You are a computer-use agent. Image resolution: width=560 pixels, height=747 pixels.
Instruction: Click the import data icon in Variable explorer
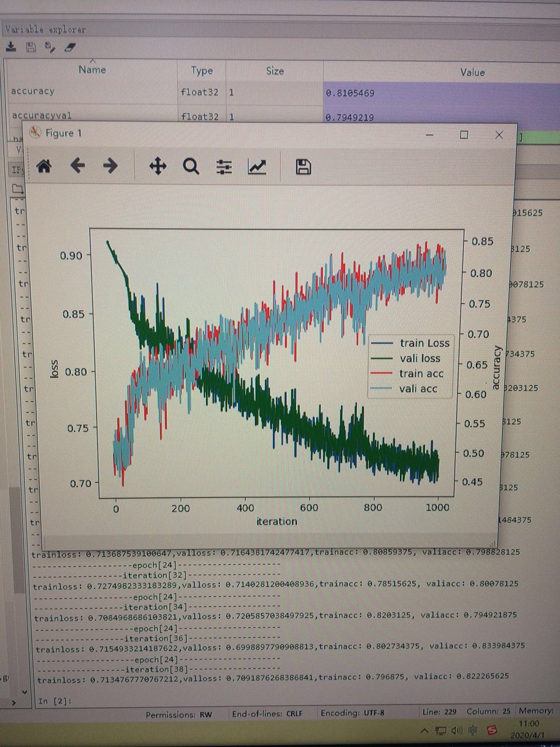click(11, 47)
